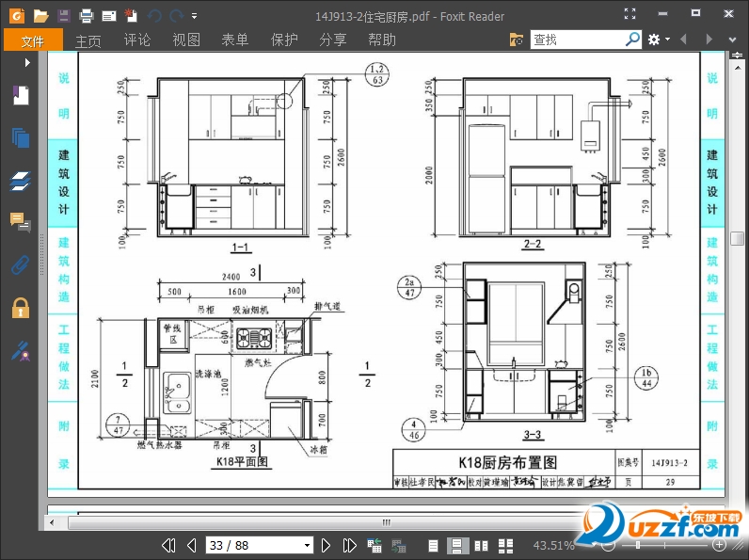Zoom in with the plus button
Screen dimensions: 749x560
719,544
